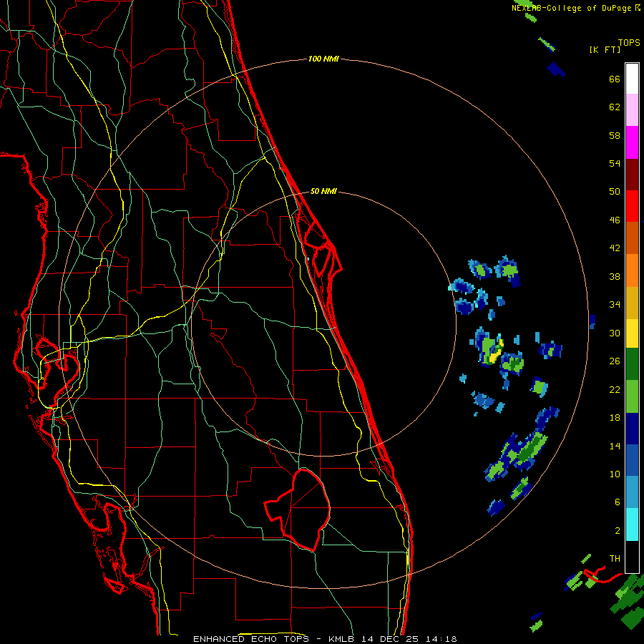Click the "14" legend value
The image size is (644, 644).
[x=615, y=446]
